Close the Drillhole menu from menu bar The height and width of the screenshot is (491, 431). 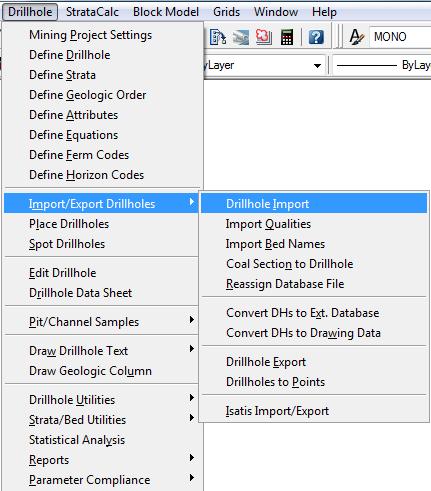[x=30, y=12]
